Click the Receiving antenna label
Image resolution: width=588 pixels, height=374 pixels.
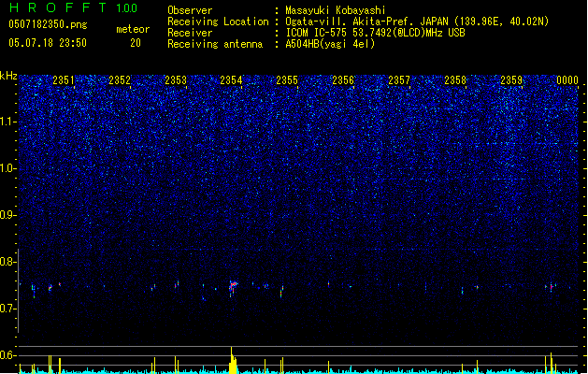215,44
